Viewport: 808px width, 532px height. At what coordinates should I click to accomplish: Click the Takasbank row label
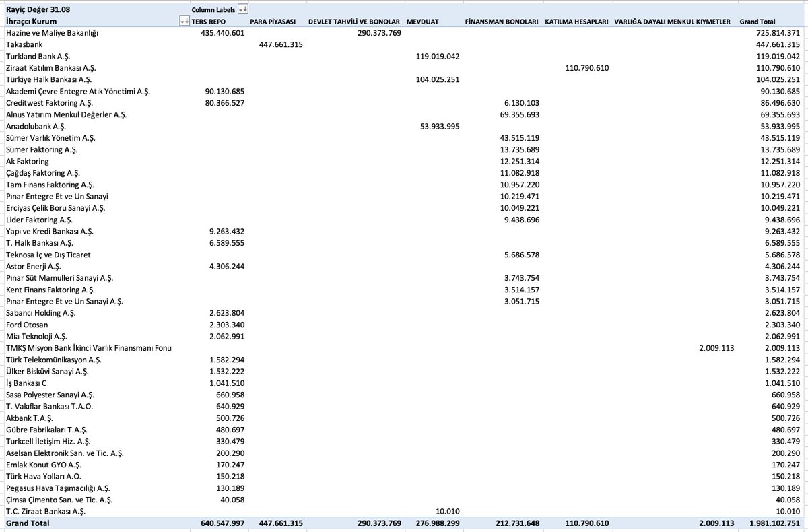click(24, 44)
